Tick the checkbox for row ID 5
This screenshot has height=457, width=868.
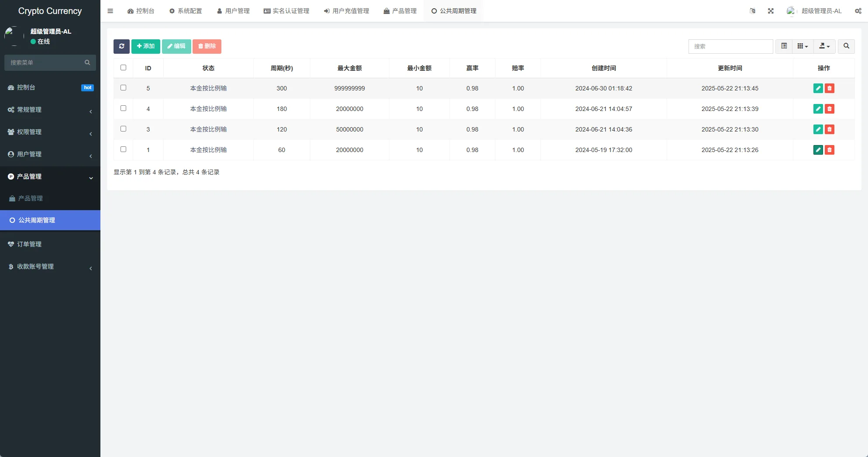[x=123, y=88]
